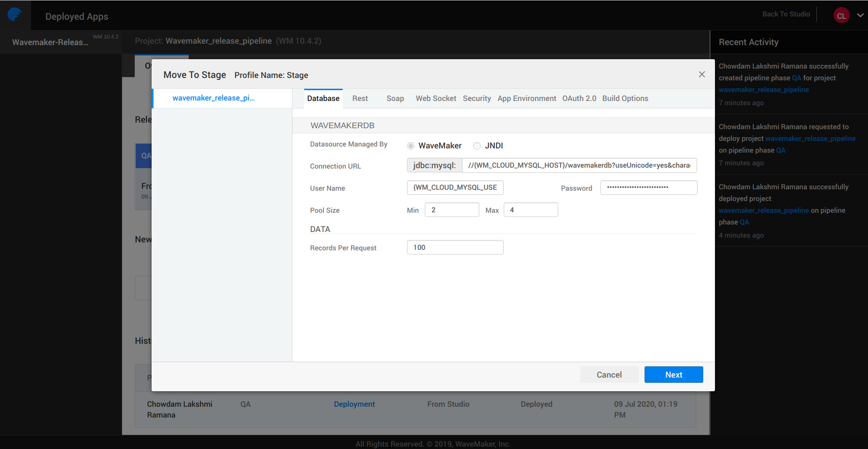Close the Move To Stage dialog
The image size is (868, 449).
(702, 74)
